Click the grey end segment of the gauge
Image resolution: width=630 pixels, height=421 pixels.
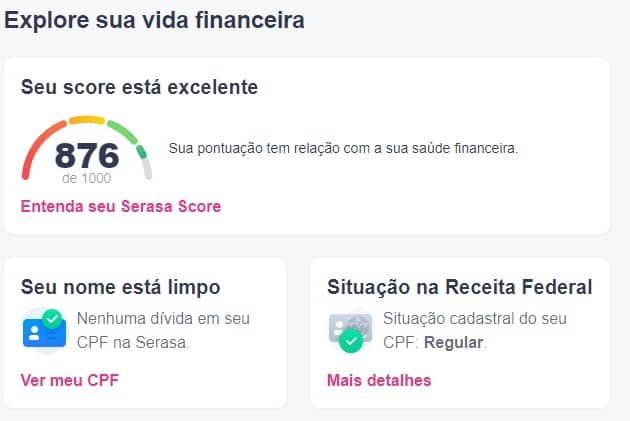pyautogui.click(x=147, y=169)
